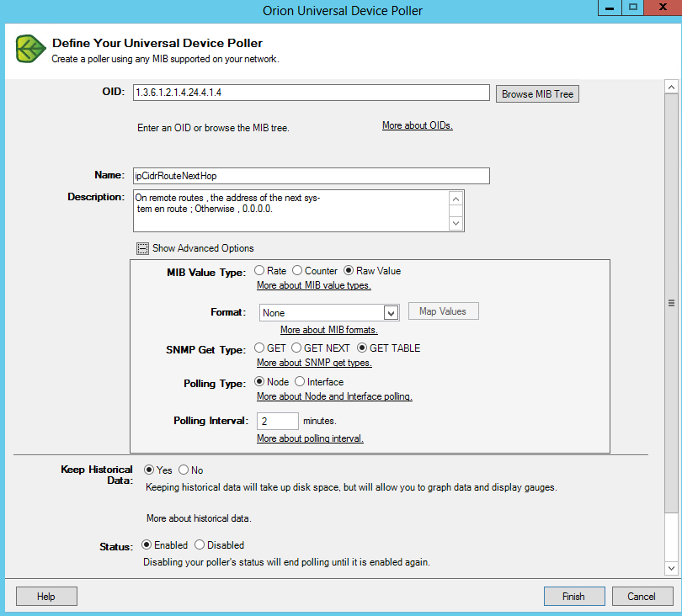The image size is (682, 616).
Task: Click the Map Values button
Action: pyautogui.click(x=443, y=311)
